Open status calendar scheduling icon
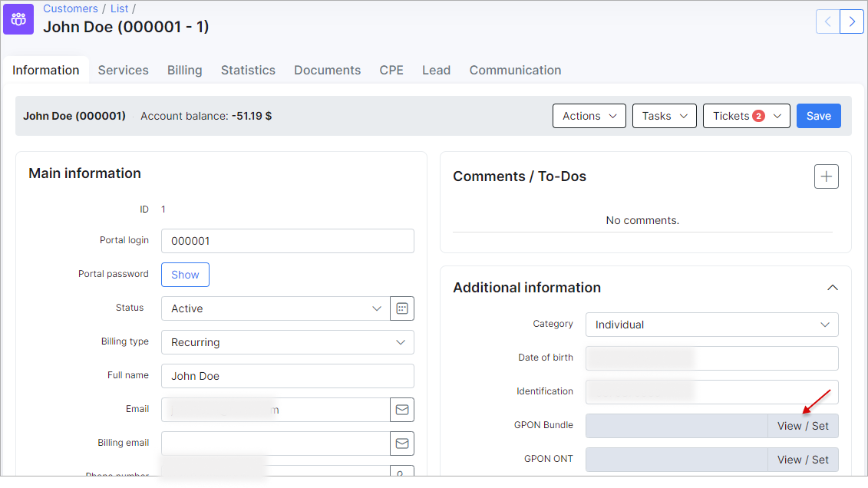This screenshot has height=488, width=868. pyautogui.click(x=402, y=308)
